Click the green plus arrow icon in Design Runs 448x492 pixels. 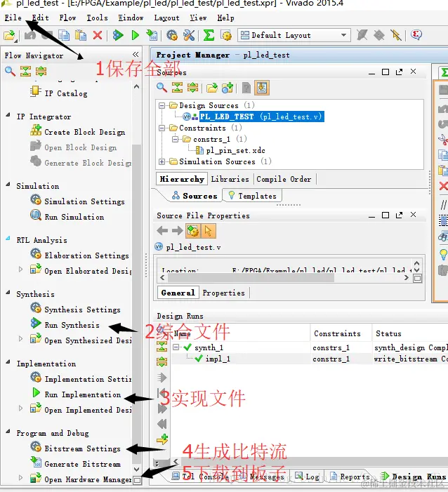[x=162, y=439]
